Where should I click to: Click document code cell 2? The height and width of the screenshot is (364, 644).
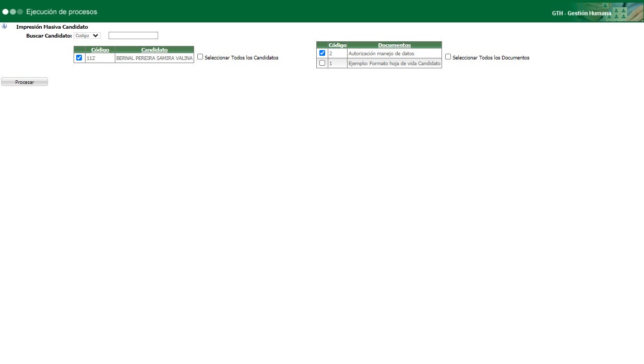pyautogui.click(x=338, y=54)
